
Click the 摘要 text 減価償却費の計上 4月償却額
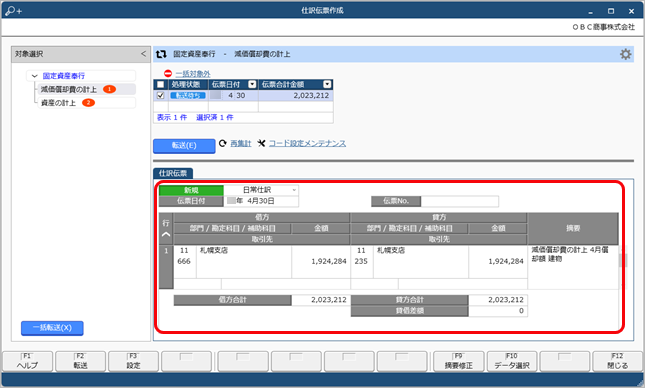(x=570, y=254)
